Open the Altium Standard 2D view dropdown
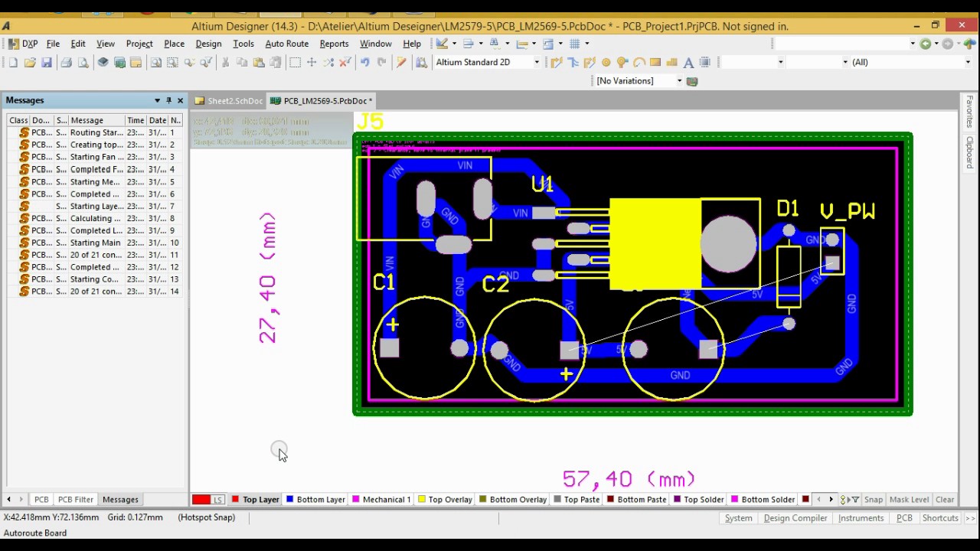The image size is (980, 551). point(536,62)
